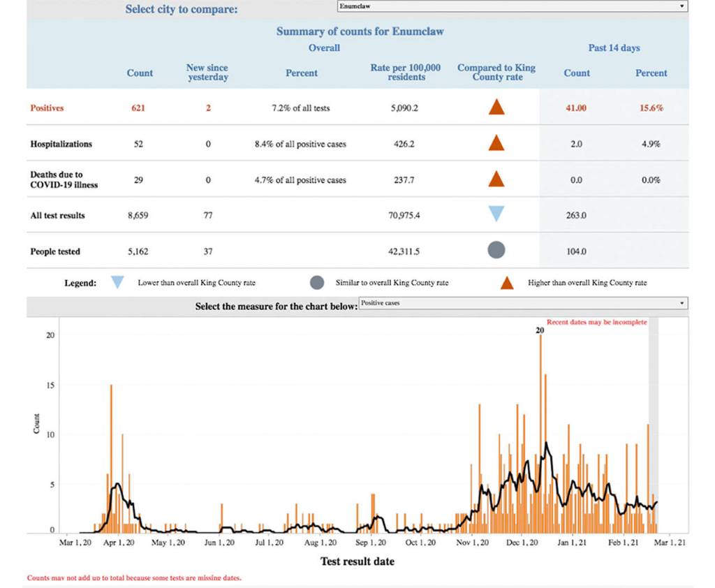Image resolution: width=715 pixels, height=588 pixels.
Task: Click the Hospitalizations row label
Action: [x=61, y=144]
